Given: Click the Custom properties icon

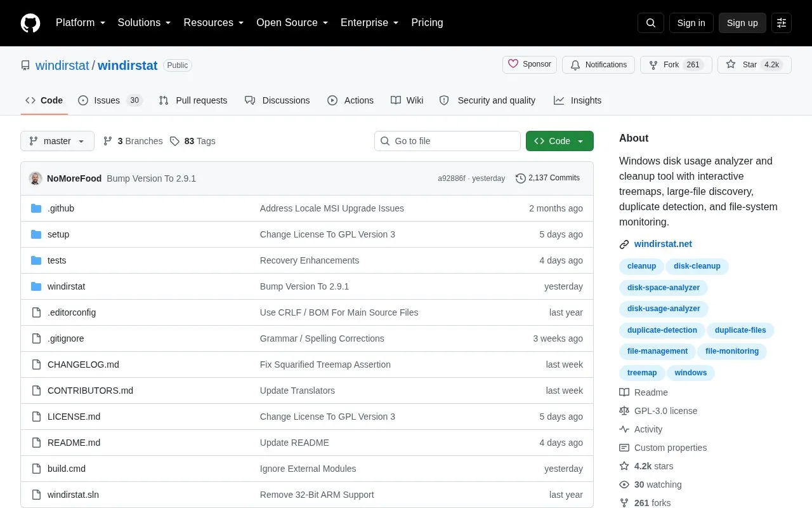Looking at the screenshot, I should pyautogui.click(x=624, y=448).
